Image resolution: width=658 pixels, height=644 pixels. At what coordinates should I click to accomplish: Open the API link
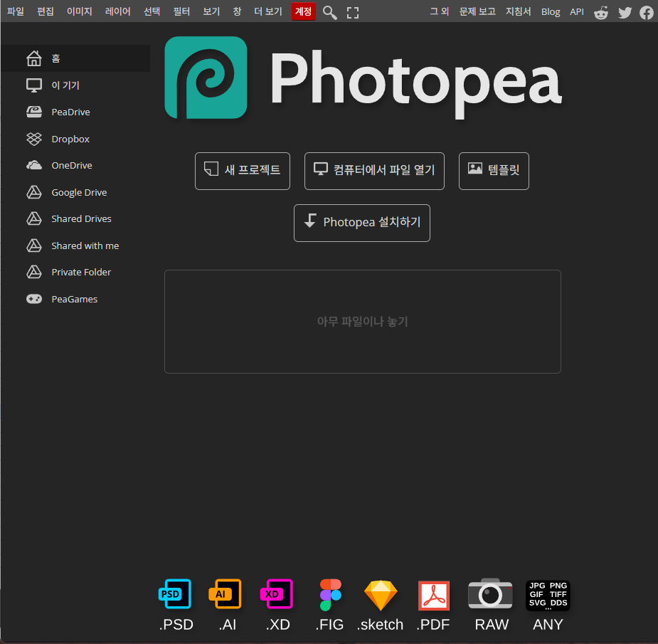click(577, 12)
